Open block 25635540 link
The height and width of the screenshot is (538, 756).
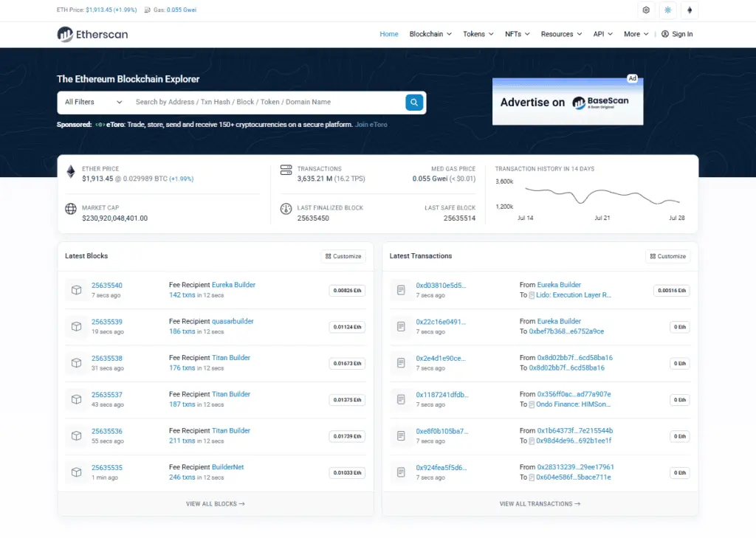pyautogui.click(x=107, y=286)
